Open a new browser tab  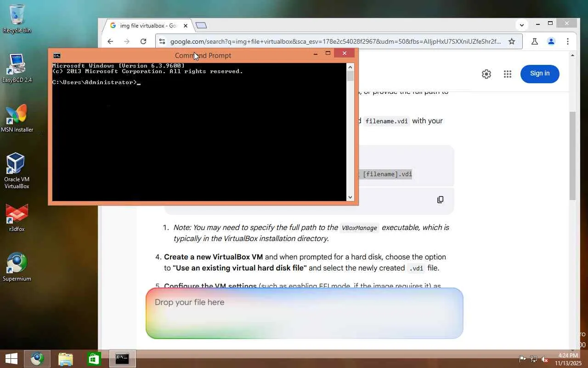pos(201,25)
